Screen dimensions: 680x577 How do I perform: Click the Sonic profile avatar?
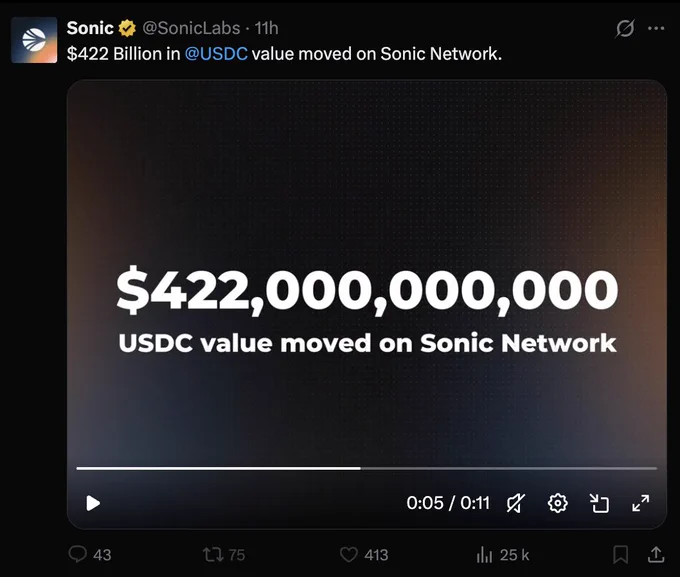point(34,40)
